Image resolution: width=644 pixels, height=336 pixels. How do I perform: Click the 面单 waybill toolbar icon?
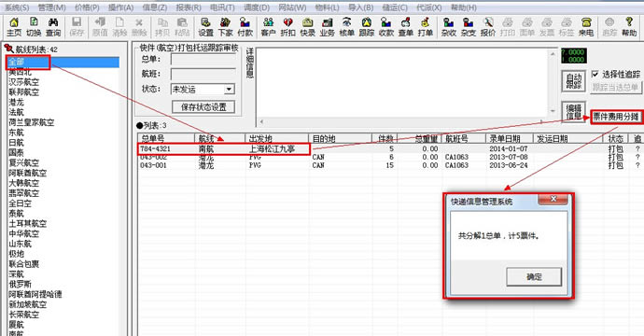[527, 27]
